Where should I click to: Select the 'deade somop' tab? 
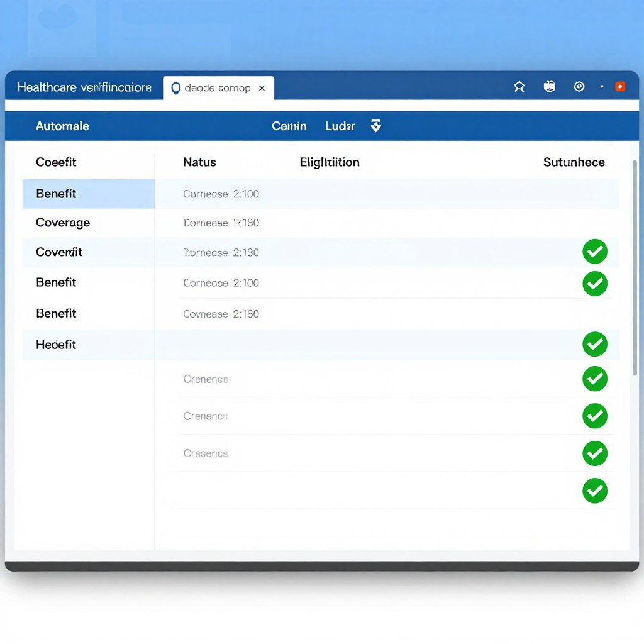point(217,88)
